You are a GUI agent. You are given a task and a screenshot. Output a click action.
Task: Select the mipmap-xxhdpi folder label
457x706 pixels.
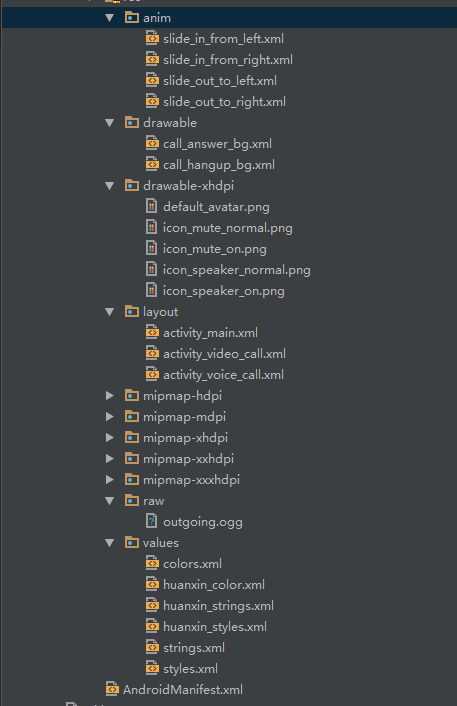tap(188, 459)
